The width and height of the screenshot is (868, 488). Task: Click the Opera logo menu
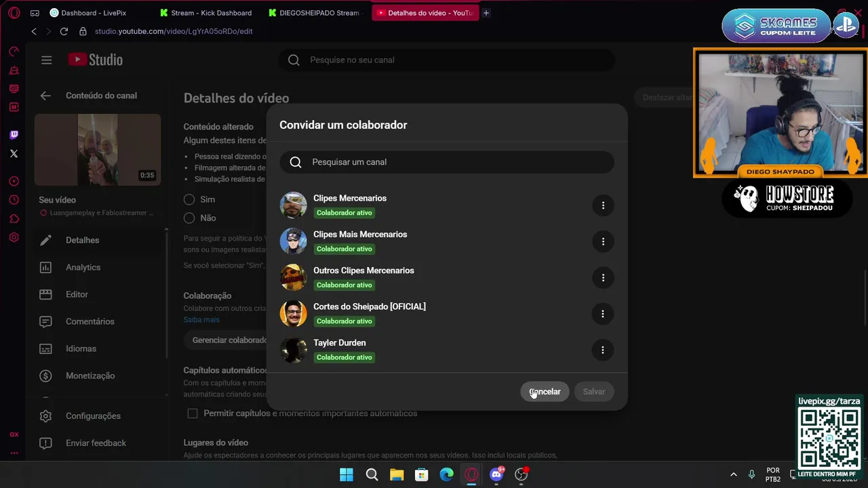14,13
